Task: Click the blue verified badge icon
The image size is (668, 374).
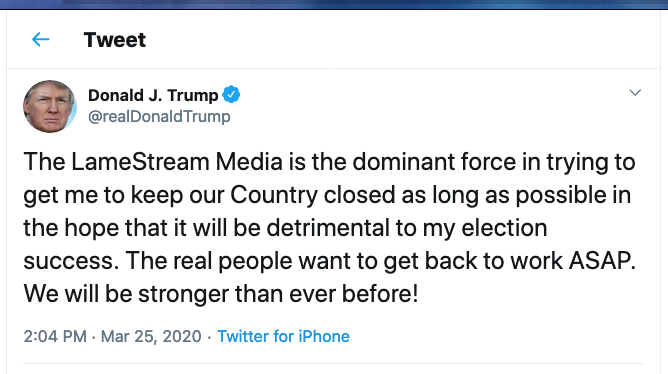Action: [x=231, y=95]
